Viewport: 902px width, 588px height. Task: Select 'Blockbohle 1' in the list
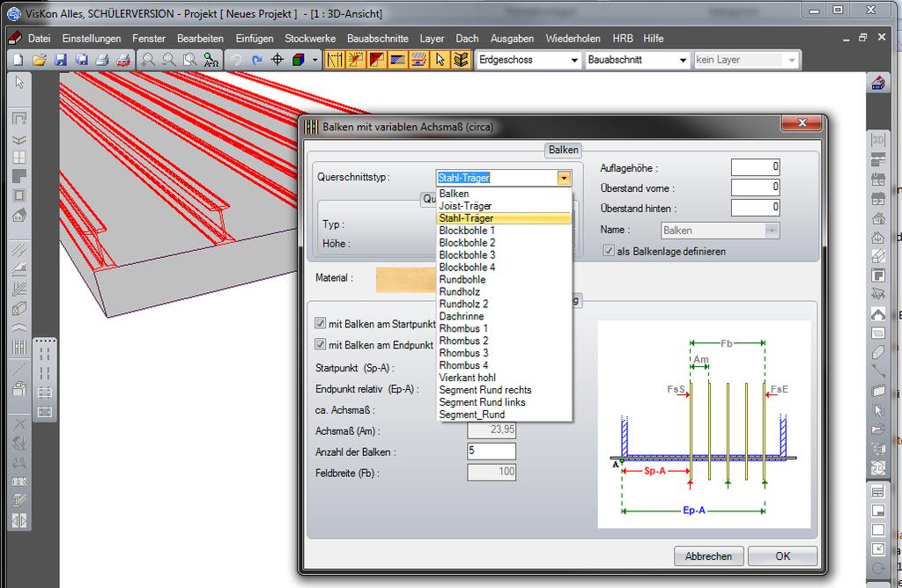tap(504, 231)
